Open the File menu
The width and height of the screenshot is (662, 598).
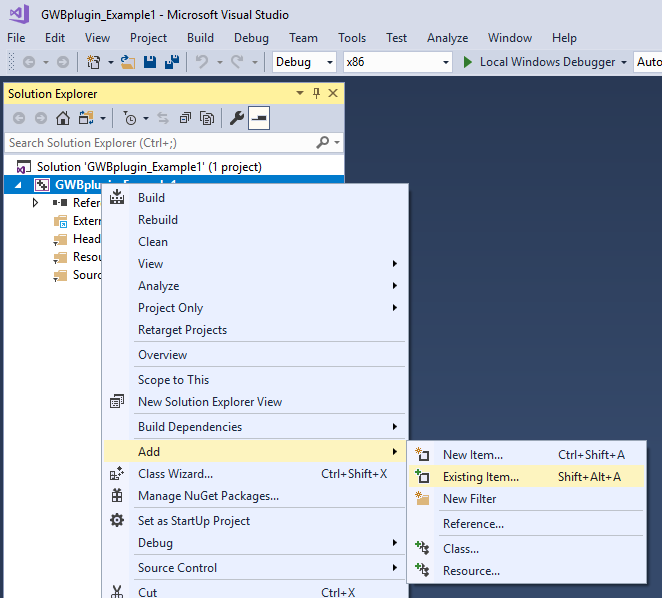(16, 38)
